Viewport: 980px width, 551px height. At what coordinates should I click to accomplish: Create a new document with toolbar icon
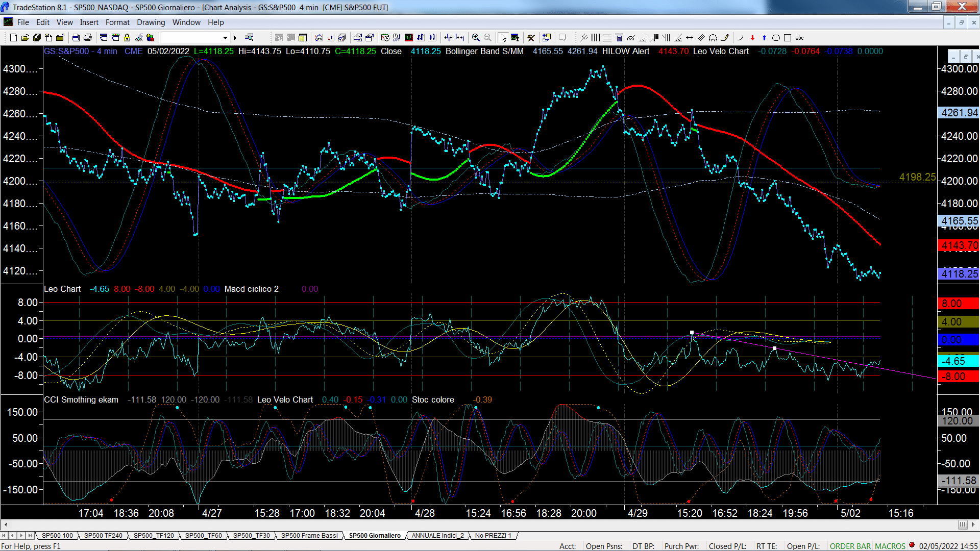click(x=13, y=38)
